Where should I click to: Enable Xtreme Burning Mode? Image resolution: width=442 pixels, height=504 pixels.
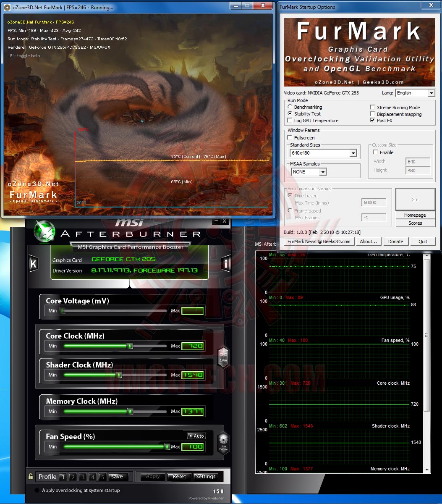point(372,108)
